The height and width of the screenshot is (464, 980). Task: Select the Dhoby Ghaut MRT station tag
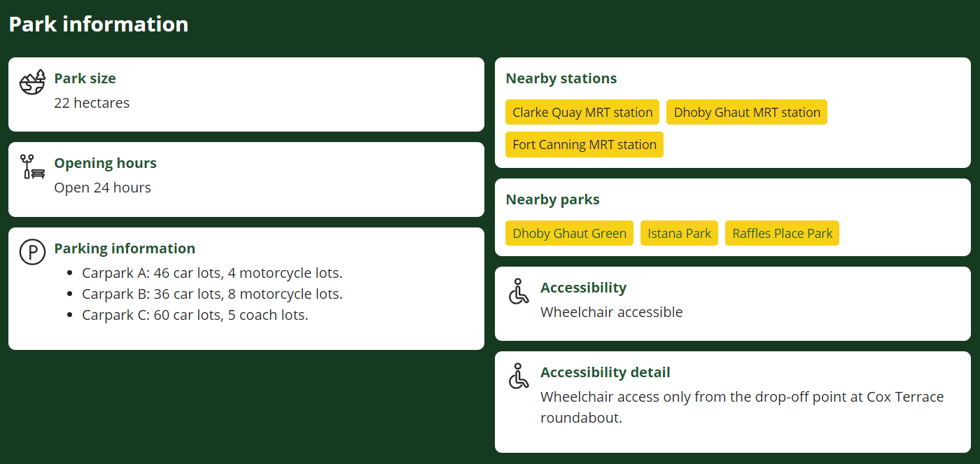point(747,112)
